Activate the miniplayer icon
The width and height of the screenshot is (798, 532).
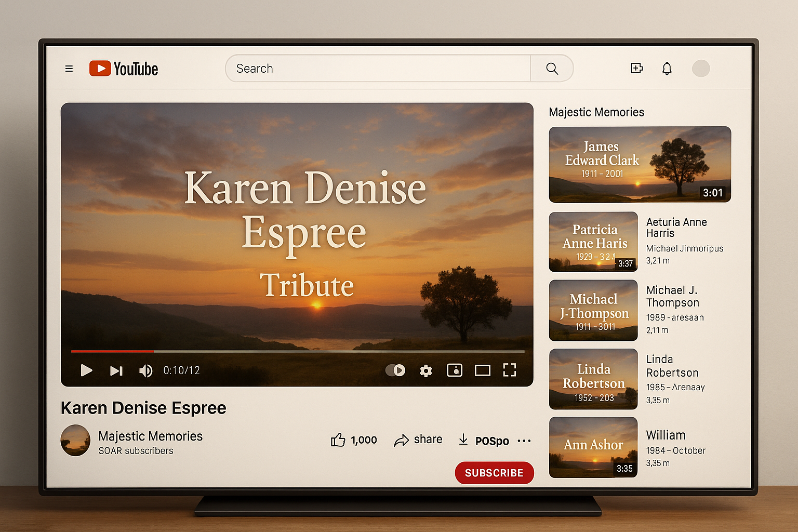coord(455,370)
